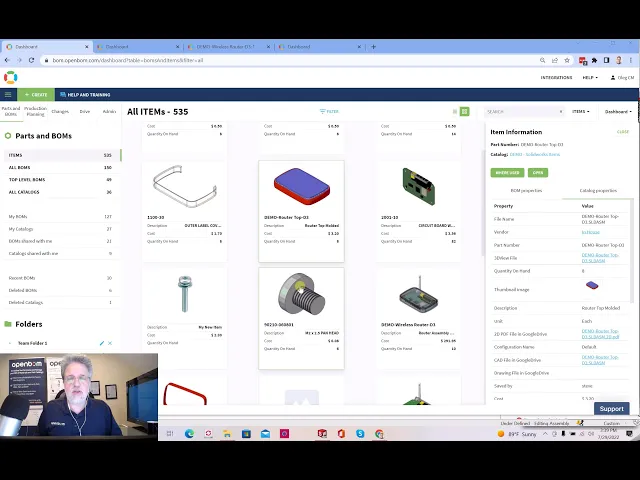Image resolution: width=640 pixels, height=480 pixels.
Task: Switch to Changes tab
Action: coord(60,111)
